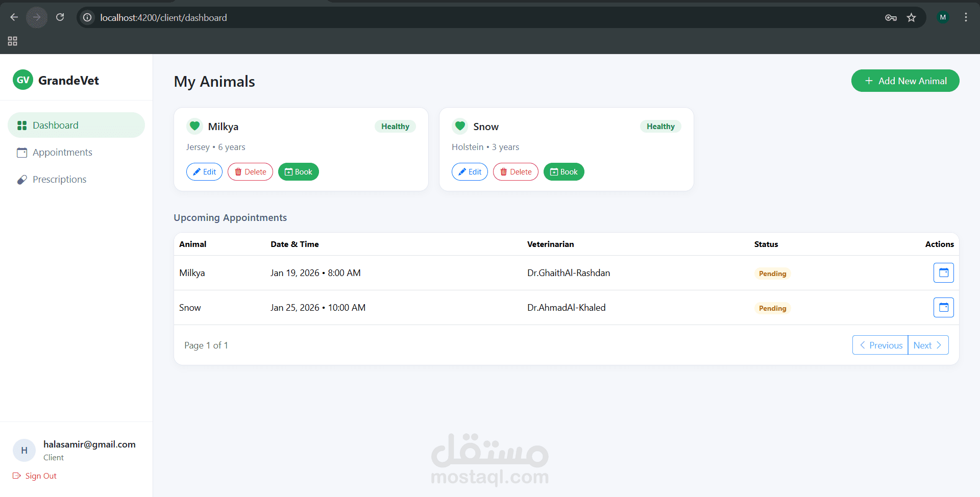Click Milkya's green heart icon
This screenshot has height=497, width=980.
pos(194,126)
